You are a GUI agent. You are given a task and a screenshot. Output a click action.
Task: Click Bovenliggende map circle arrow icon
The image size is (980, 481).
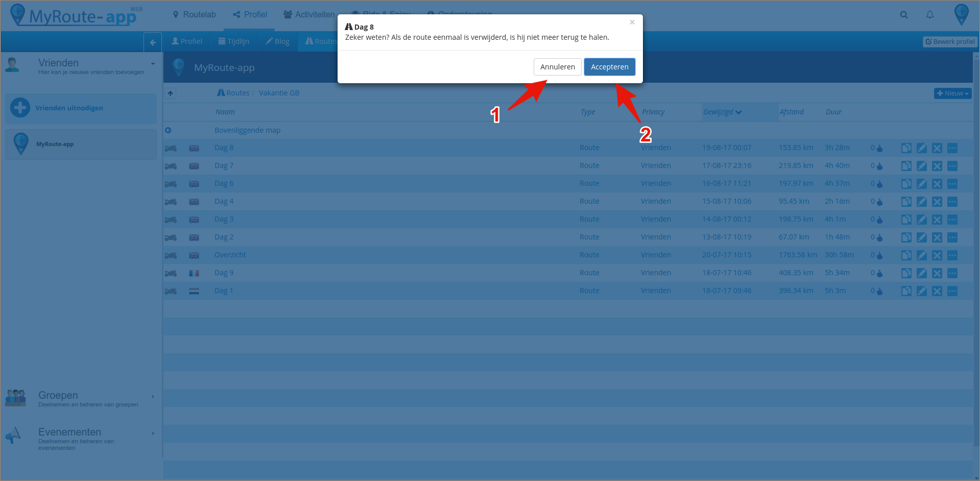pyautogui.click(x=168, y=130)
